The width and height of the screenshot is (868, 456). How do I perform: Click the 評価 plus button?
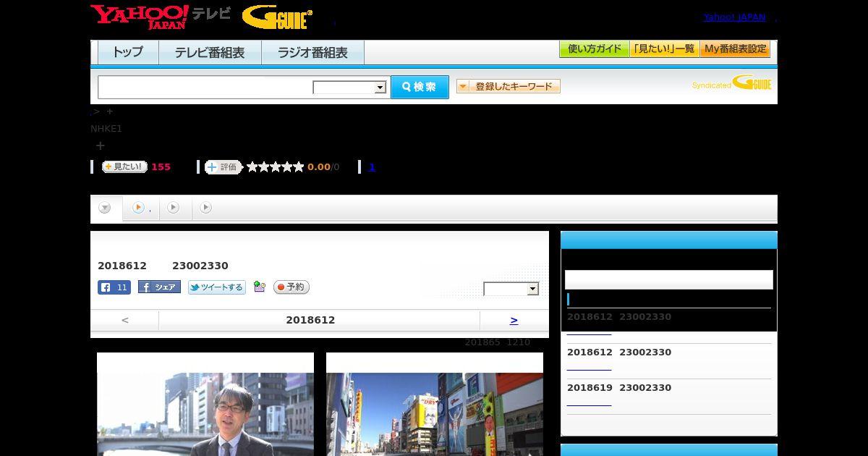223,167
